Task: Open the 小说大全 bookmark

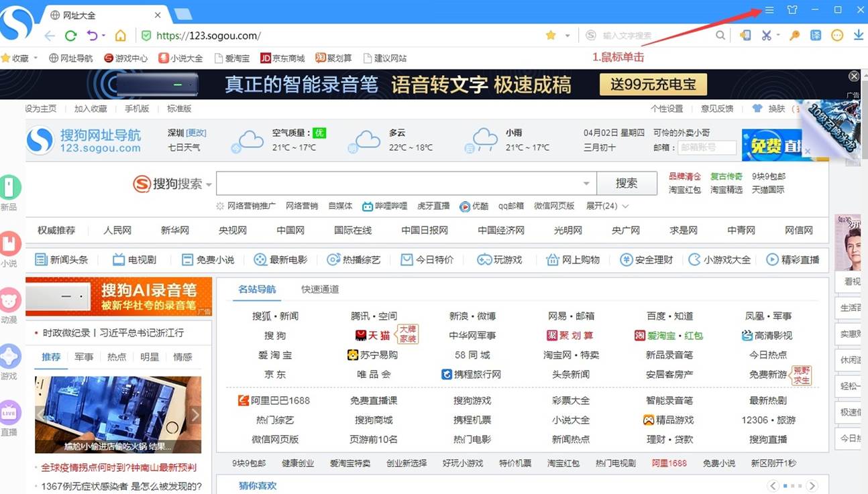Action: pos(180,58)
